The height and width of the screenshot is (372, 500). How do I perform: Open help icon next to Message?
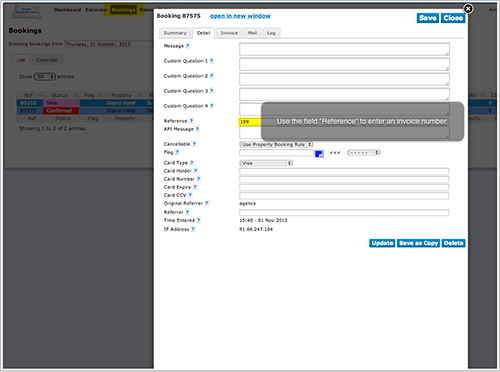pyautogui.click(x=188, y=46)
